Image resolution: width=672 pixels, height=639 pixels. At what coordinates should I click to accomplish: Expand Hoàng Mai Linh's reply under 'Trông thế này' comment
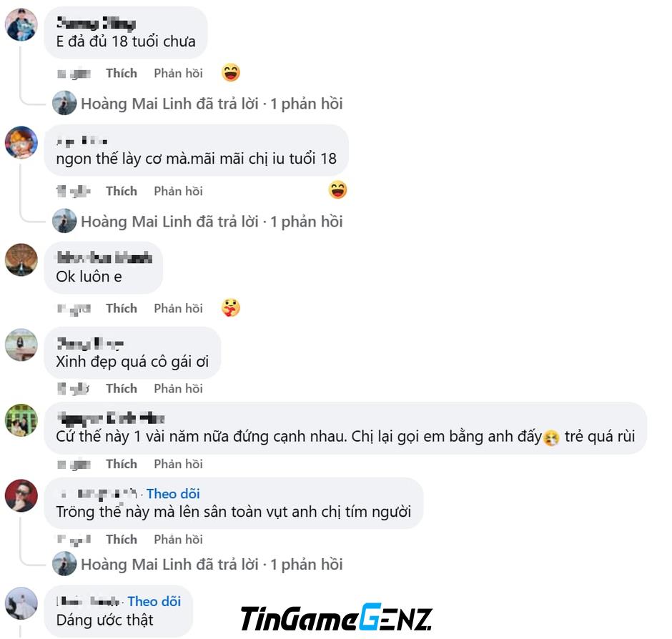pyautogui.click(x=212, y=565)
